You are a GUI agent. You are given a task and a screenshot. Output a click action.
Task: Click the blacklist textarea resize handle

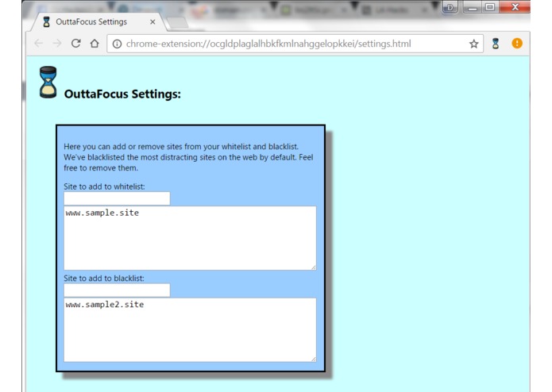pos(314,359)
